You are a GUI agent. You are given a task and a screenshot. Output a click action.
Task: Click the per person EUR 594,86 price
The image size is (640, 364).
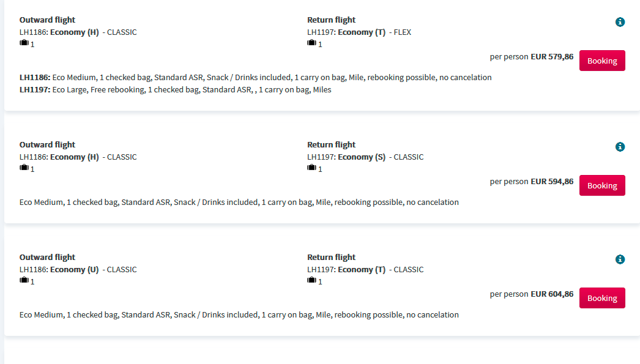532,182
